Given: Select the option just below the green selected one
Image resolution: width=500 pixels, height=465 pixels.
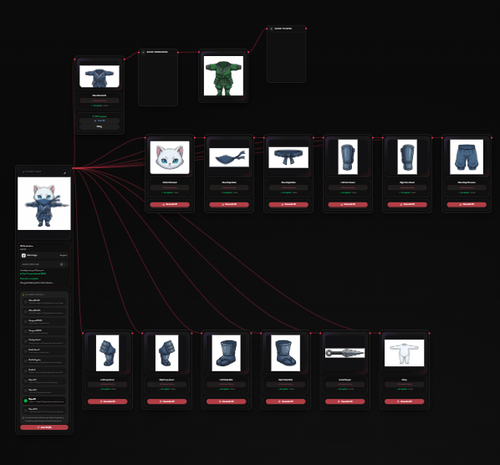Looking at the screenshot, I should point(44,410).
